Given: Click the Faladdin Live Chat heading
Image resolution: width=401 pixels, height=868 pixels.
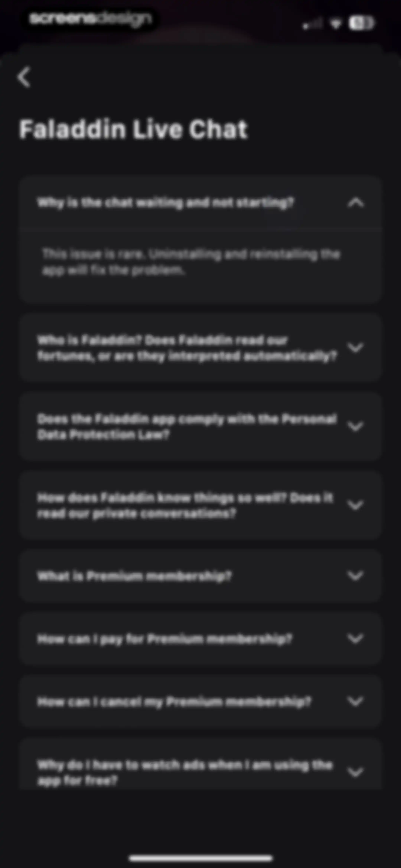Looking at the screenshot, I should pyautogui.click(x=134, y=129).
